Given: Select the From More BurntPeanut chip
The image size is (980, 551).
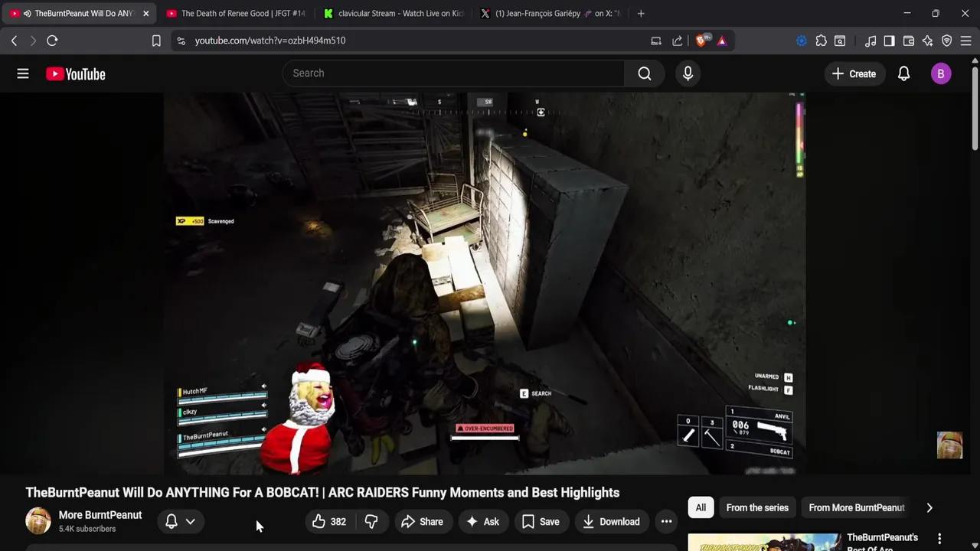Looking at the screenshot, I should pos(857,507).
